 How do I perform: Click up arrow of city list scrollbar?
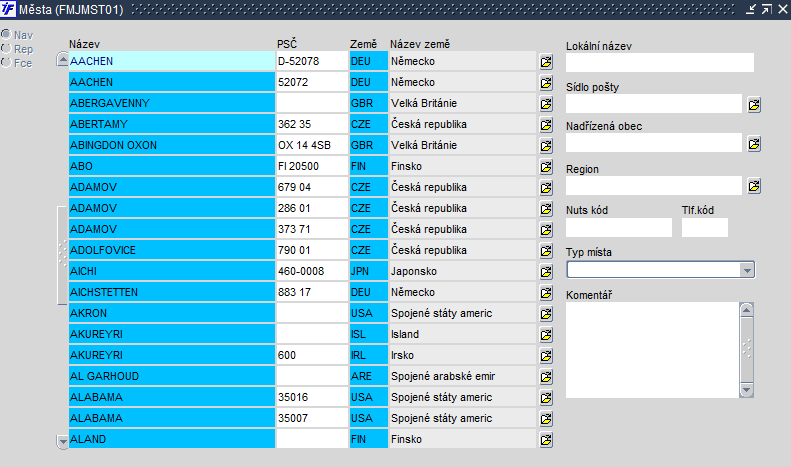coord(63,60)
